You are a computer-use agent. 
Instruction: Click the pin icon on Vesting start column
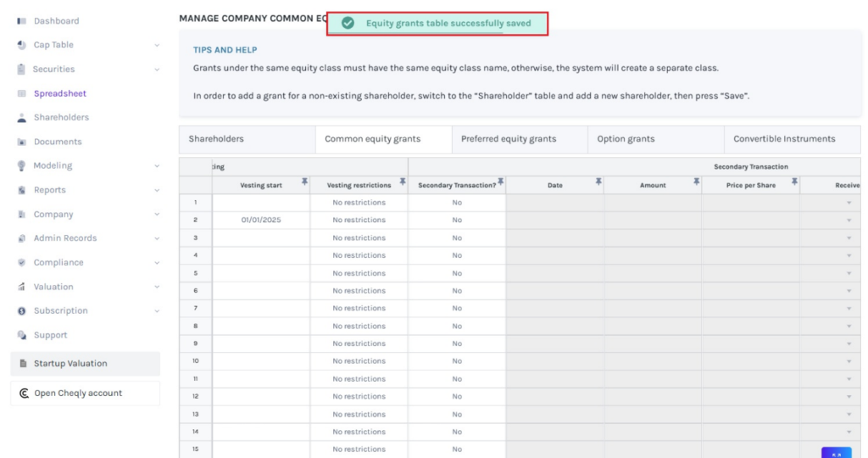click(x=304, y=182)
